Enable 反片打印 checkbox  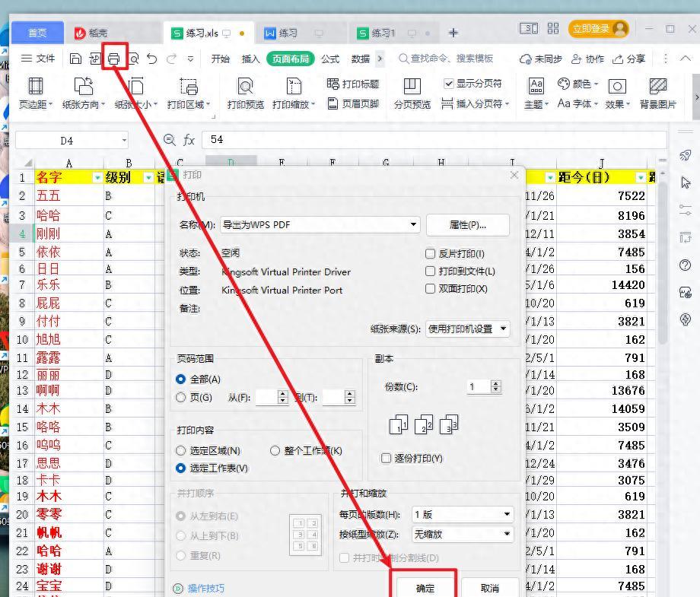coord(431,254)
